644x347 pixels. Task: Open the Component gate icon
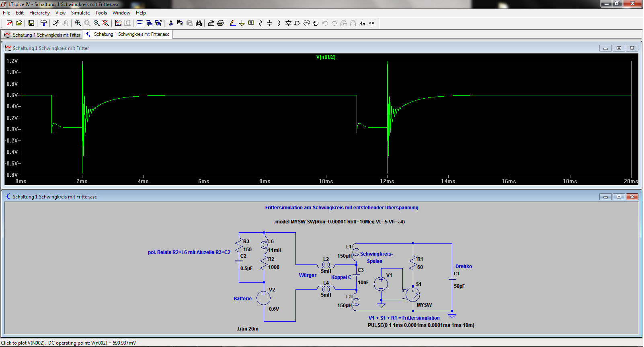tap(297, 23)
